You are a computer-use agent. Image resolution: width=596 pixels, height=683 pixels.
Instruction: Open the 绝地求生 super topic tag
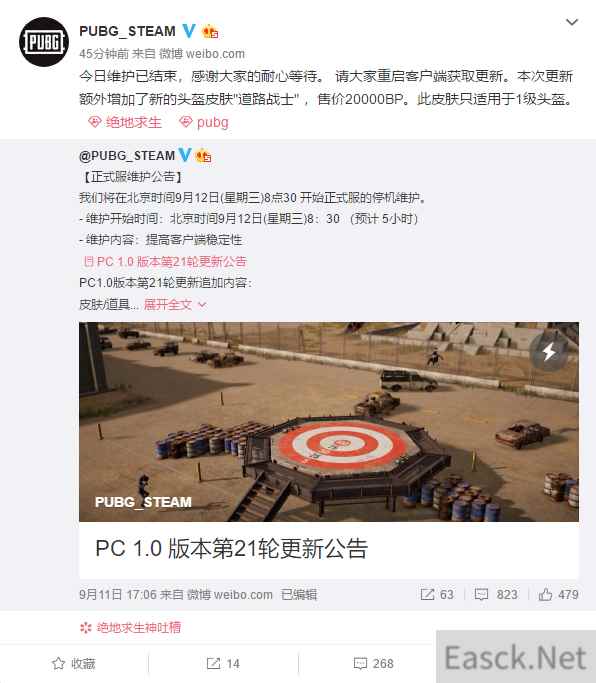[125, 122]
